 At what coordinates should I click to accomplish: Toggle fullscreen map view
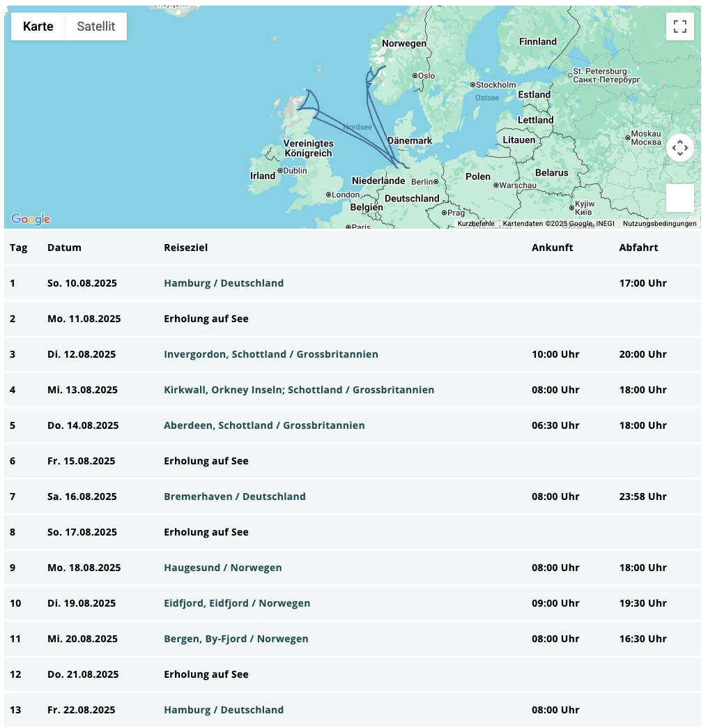(679, 26)
